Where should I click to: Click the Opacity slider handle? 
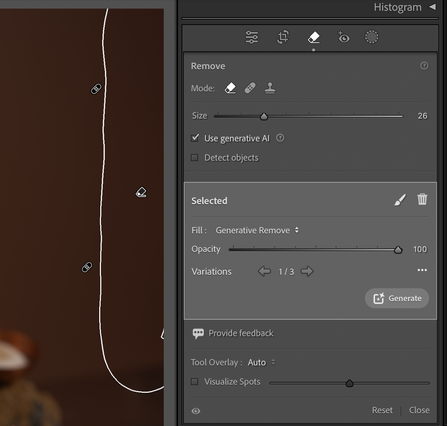point(398,250)
